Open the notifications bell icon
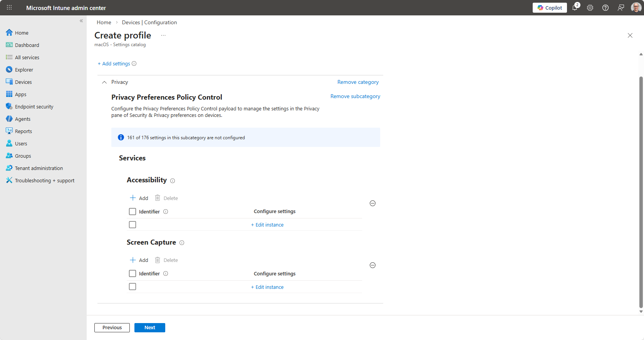The width and height of the screenshot is (644, 340). point(575,8)
